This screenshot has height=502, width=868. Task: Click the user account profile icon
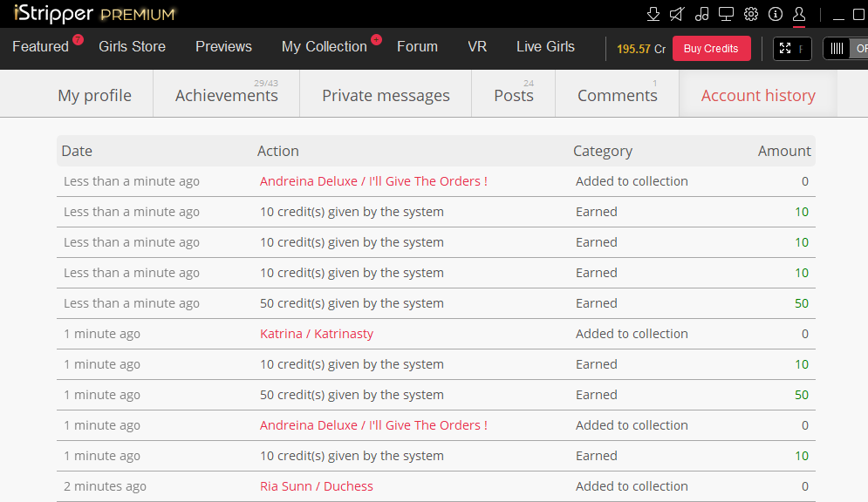798,14
